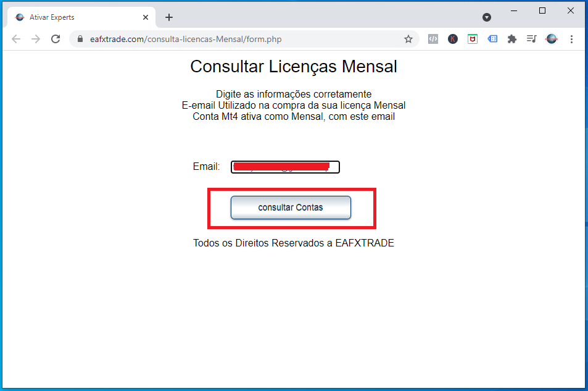The image size is (588, 391).
Task: Click the forward navigation arrow
Action: click(x=36, y=39)
